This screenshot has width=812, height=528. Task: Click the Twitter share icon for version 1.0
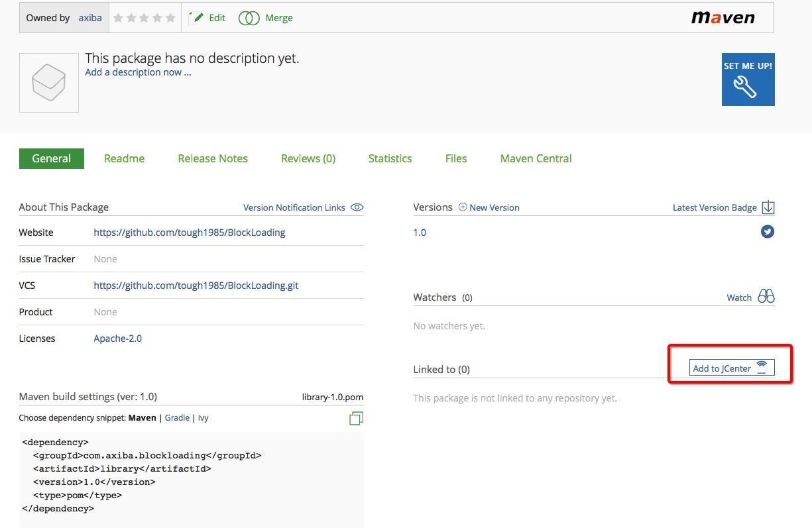click(x=768, y=232)
